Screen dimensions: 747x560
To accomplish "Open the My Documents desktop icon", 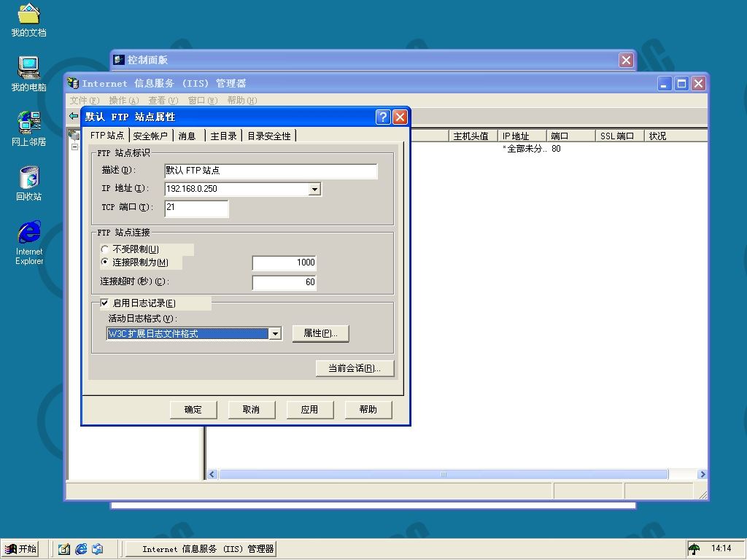I will (x=28, y=20).
